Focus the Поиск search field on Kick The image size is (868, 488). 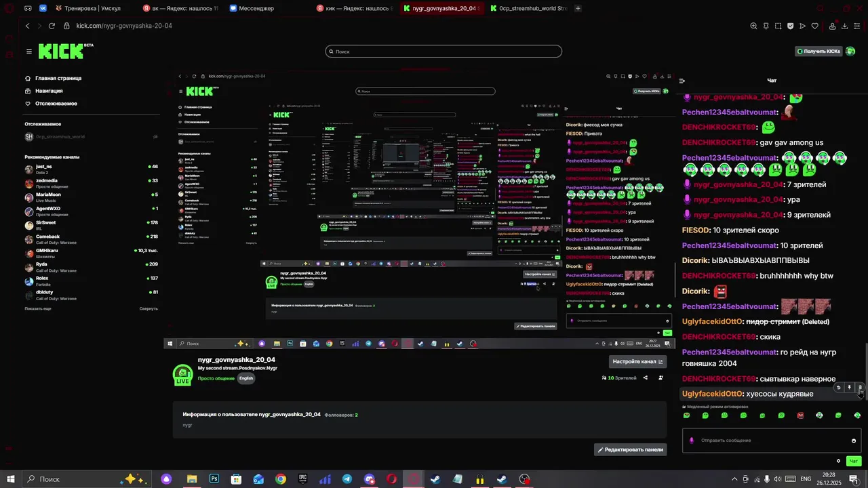tap(443, 52)
